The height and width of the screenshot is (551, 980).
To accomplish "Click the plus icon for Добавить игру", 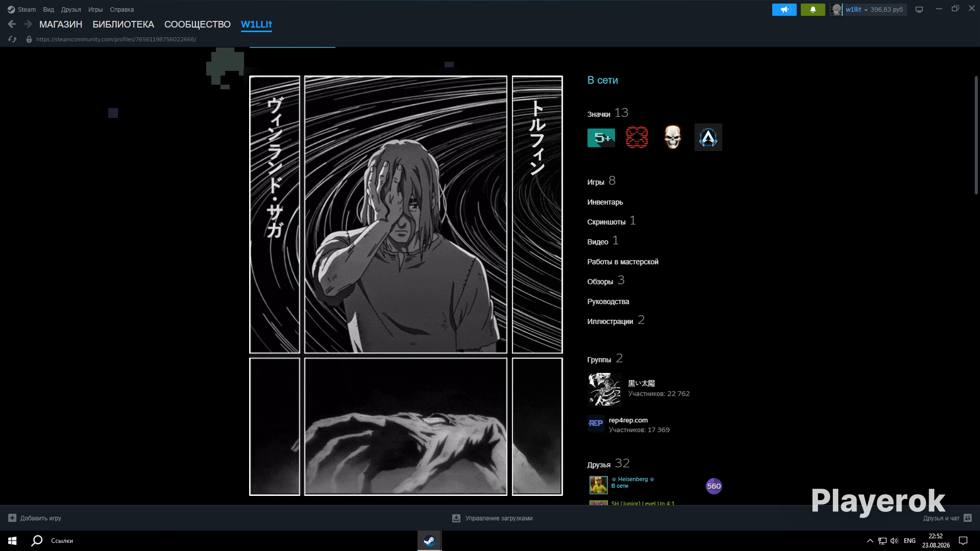I will (x=12, y=518).
